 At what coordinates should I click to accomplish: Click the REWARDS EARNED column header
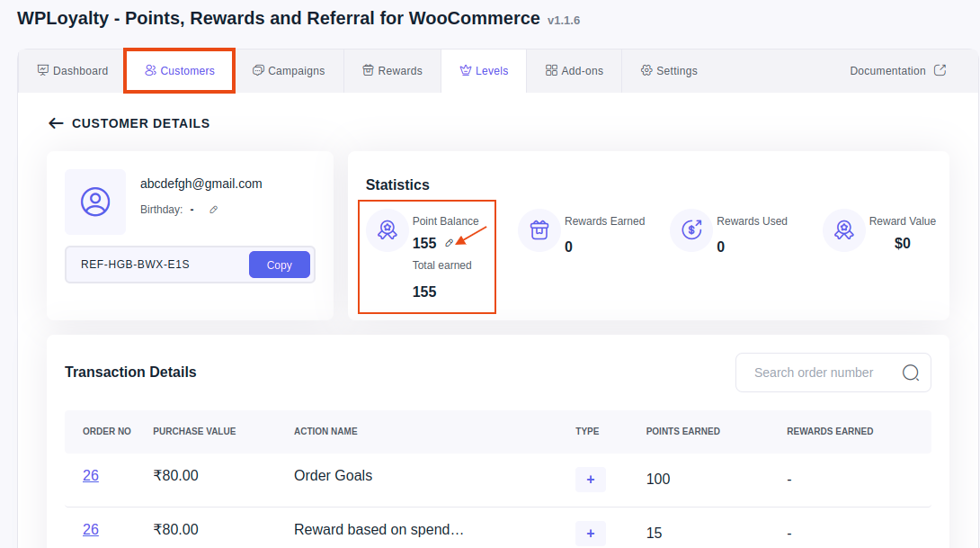click(x=830, y=432)
